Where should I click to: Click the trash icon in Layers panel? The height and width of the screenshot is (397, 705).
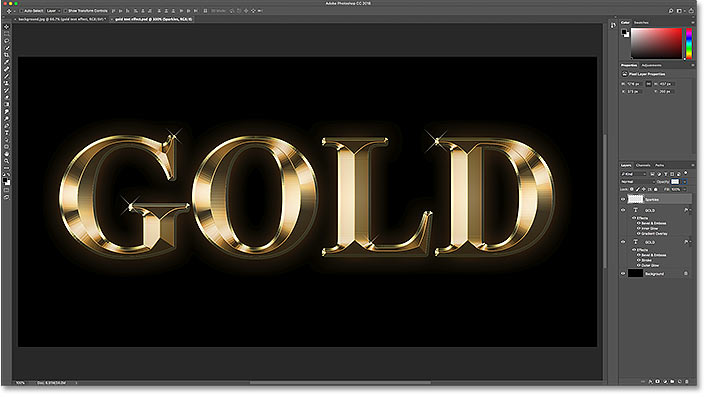[687, 382]
